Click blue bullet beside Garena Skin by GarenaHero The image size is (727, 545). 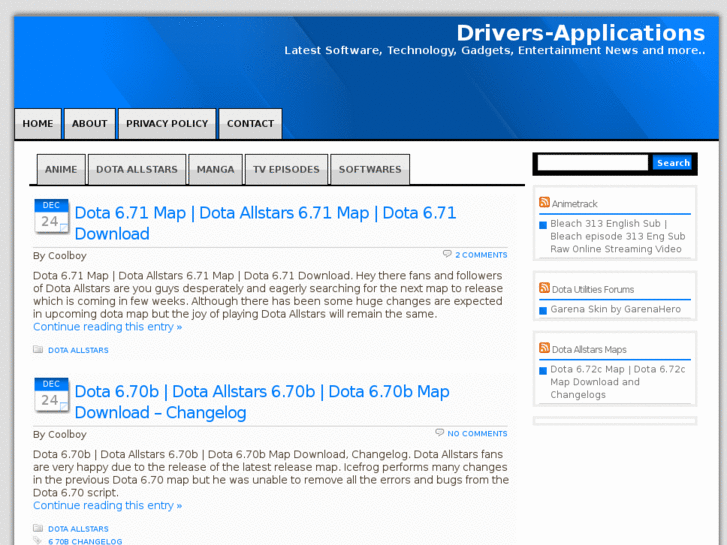pos(543,310)
